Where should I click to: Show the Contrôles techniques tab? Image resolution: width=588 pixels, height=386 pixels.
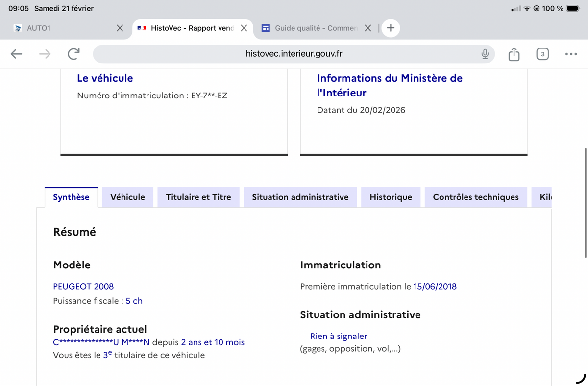[x=475, y=197]
